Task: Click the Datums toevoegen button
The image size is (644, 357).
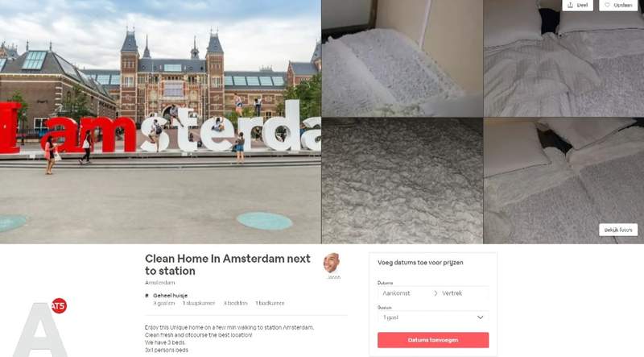Action: (433, 340)
